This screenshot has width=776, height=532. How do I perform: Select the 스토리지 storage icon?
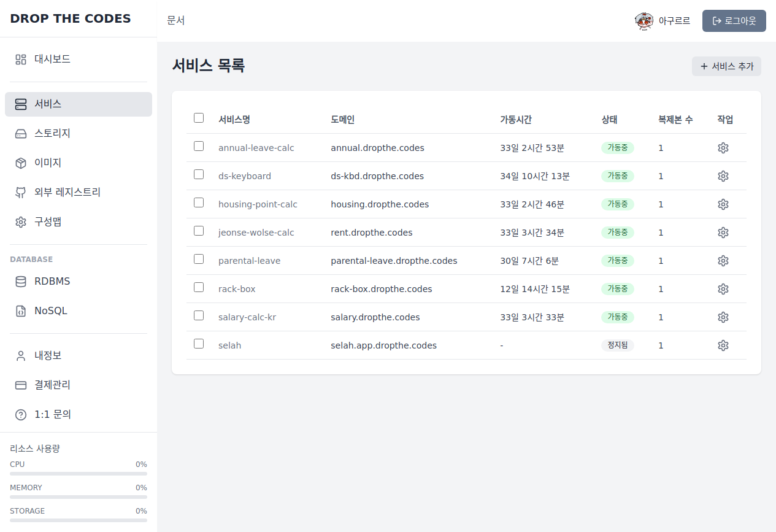(20, 133)
